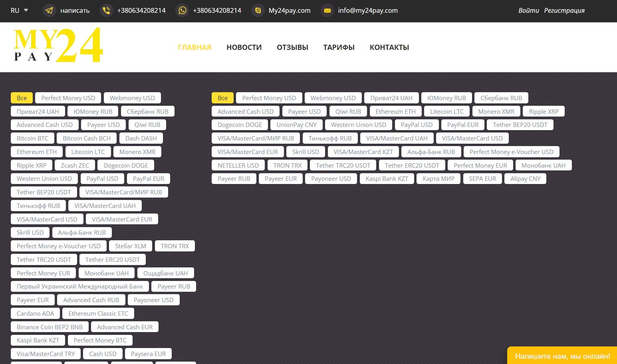Screen dimensions: 617x364
Task: Pick 'Приват24 UAH' in right list
Action: (x=391, y=98)
